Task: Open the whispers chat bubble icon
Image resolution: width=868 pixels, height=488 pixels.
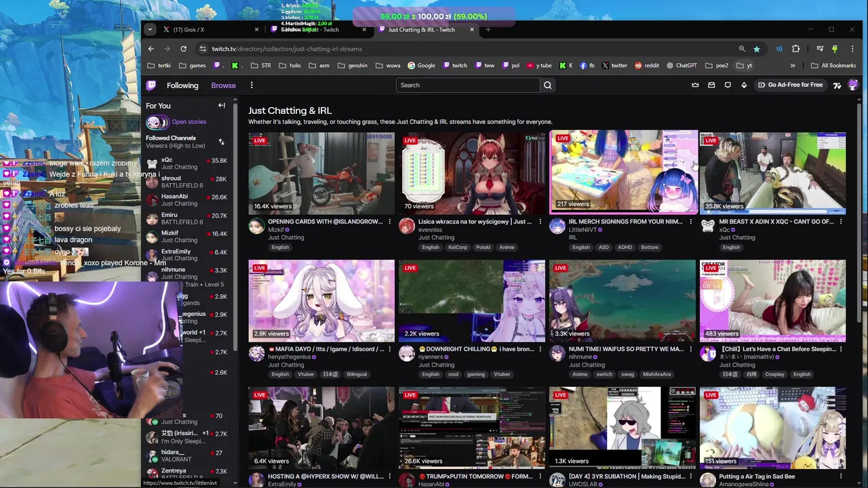Action: tap(728, 85)
